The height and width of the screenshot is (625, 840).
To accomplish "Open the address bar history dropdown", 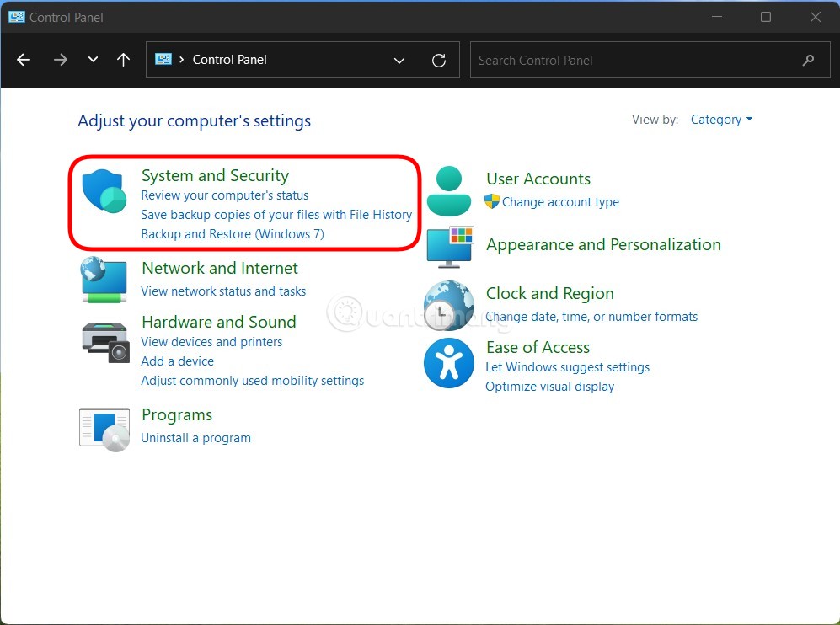I will [x=399, y=60].
